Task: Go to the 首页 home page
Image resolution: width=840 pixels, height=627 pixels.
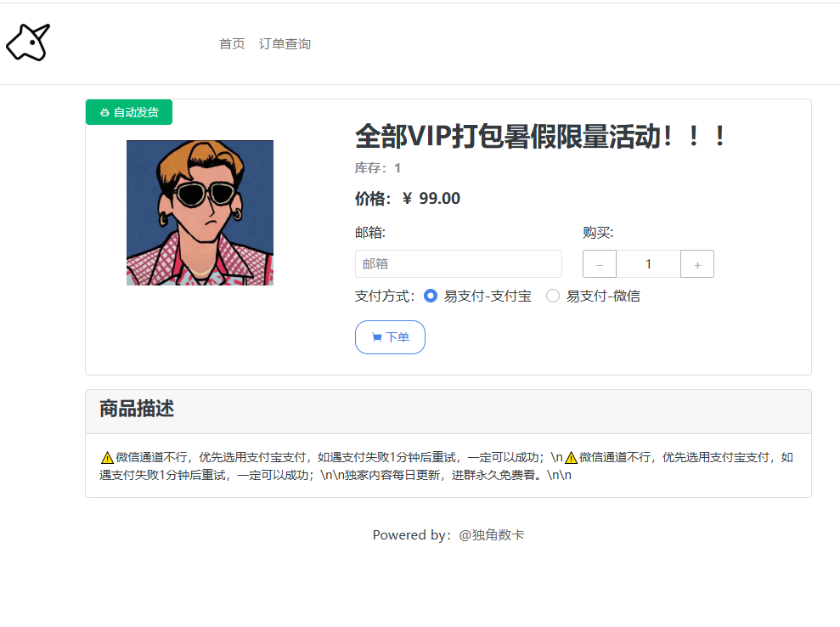Action: 232,44
